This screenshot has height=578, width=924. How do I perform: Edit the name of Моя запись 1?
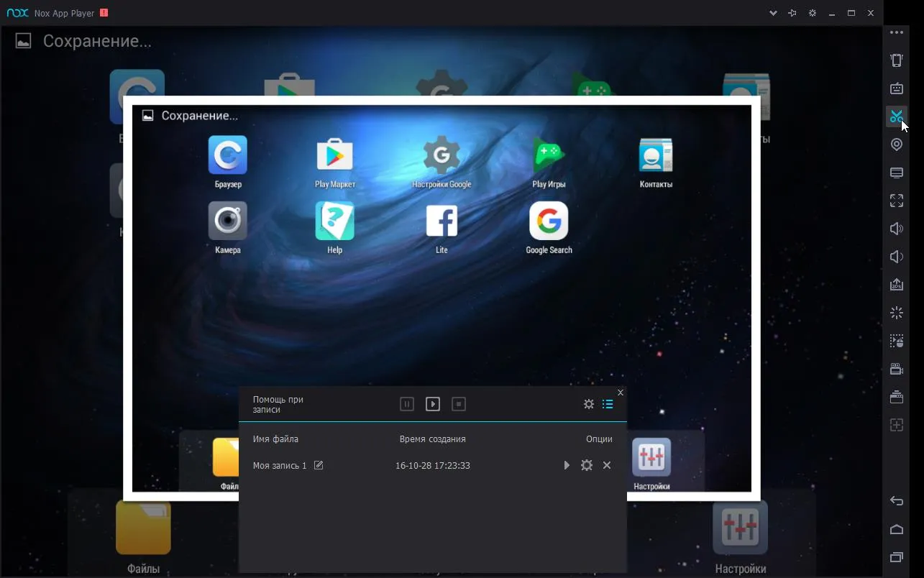(x=319, y=465)
